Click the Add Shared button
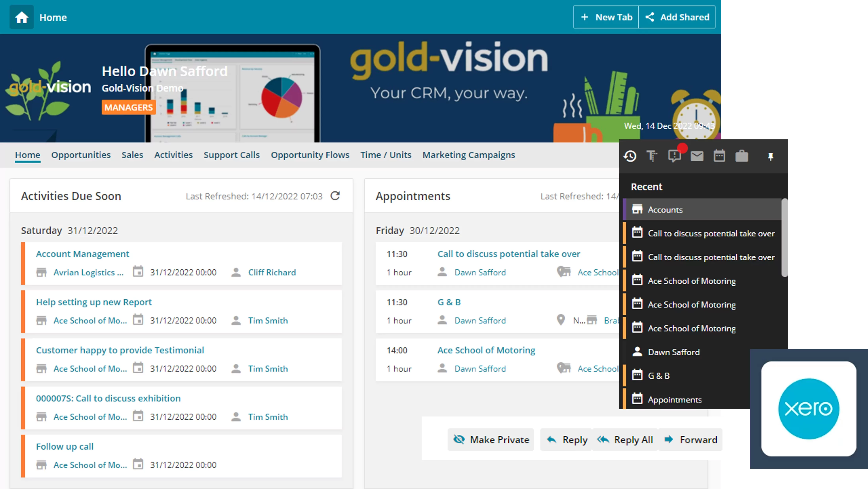 677,17
